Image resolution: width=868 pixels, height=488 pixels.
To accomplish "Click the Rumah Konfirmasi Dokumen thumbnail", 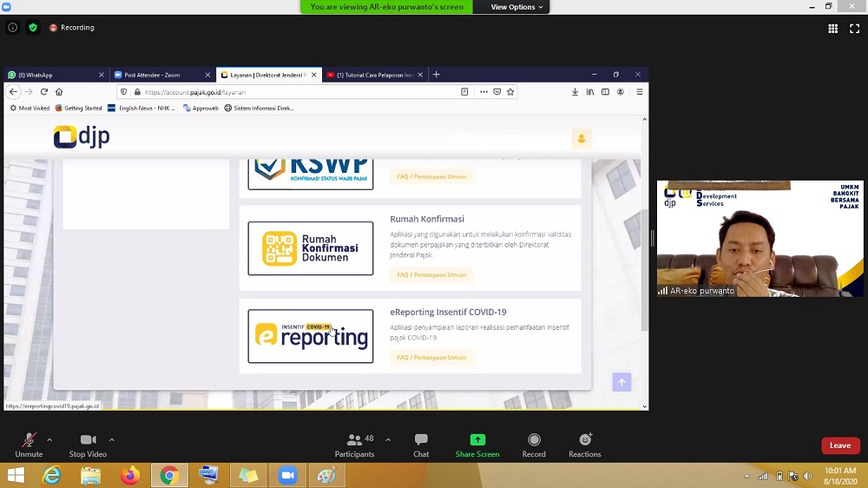I will (x=311, y=248).
